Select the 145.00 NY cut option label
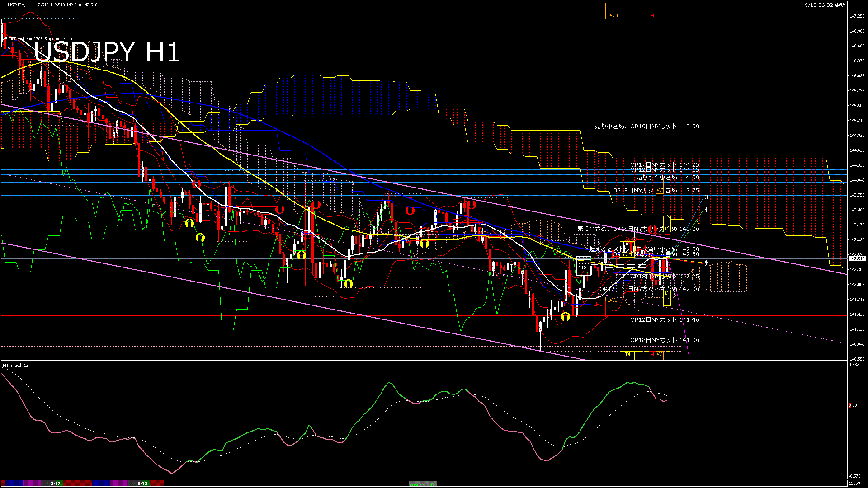 (647, 127)
